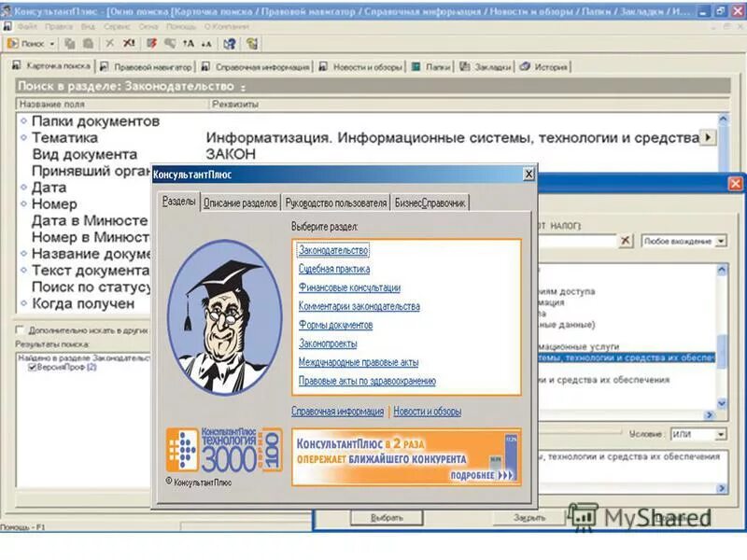Choose Международные правовые акты link
Image resolution: width=747 pixels, height=560 pixels.
pos(359,362)
